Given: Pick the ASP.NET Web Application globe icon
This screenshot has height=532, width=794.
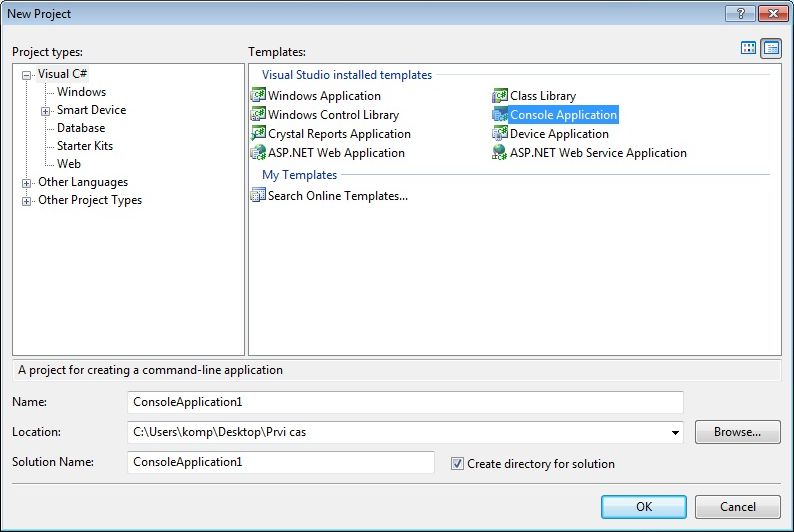Looking at the screenshot, I should (x=258, y=152).
